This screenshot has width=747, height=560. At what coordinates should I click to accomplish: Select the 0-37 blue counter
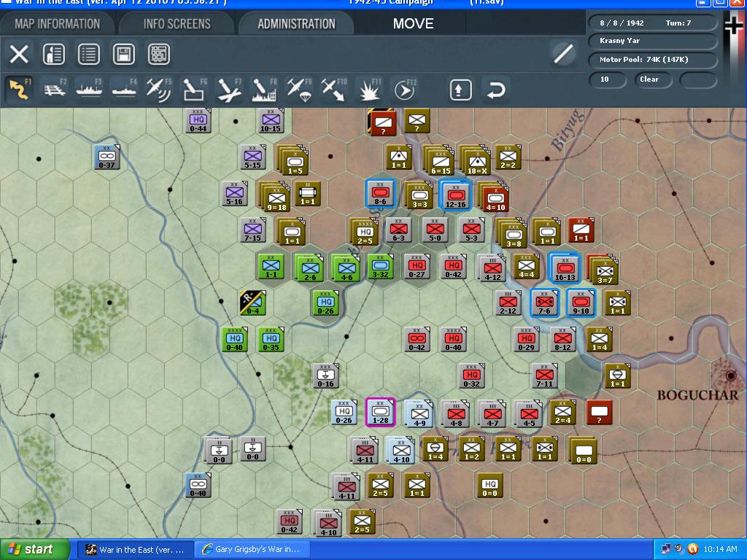tap(107, 157)
